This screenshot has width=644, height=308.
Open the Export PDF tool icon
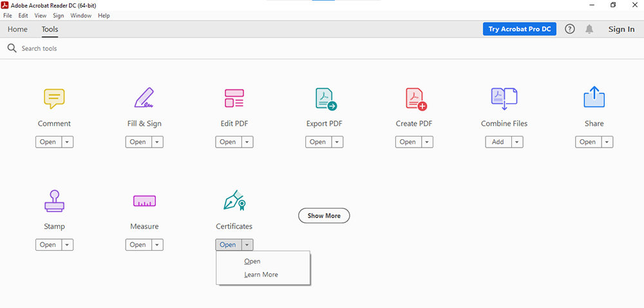point(325,98)
